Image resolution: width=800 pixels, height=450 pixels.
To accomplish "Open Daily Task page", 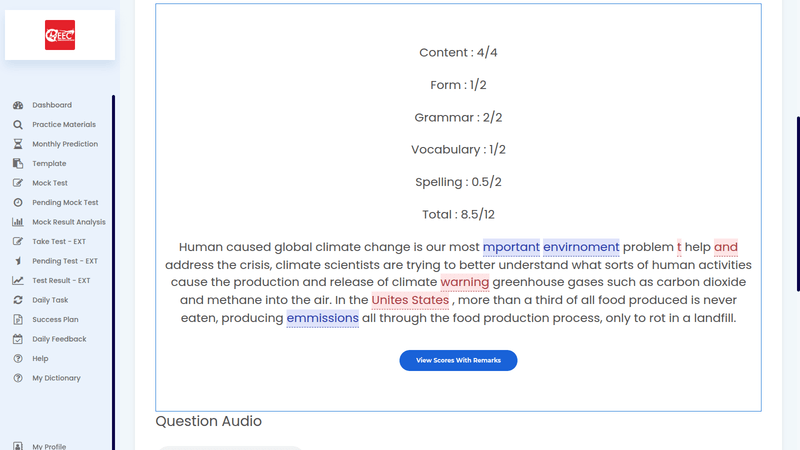I will pyautogui.click(x=50, y=300).
